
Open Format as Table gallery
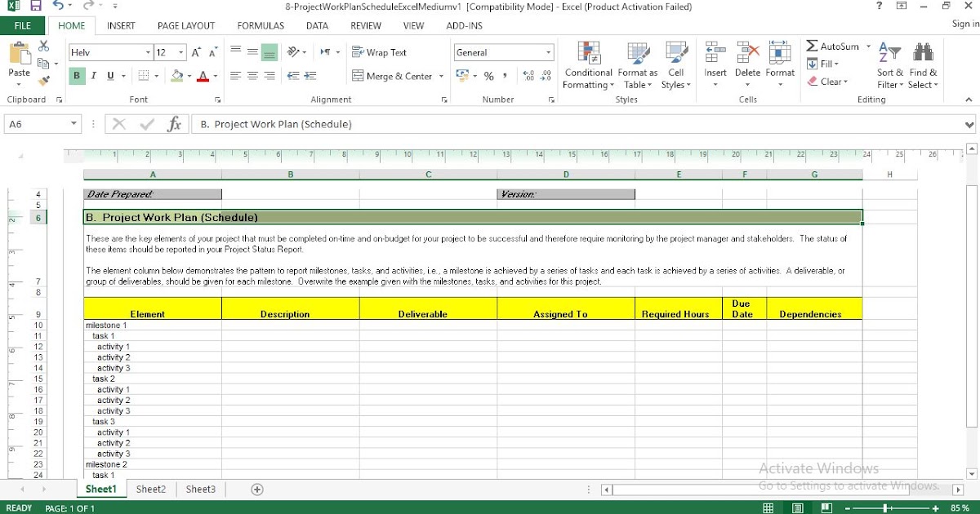pos(637,65)
